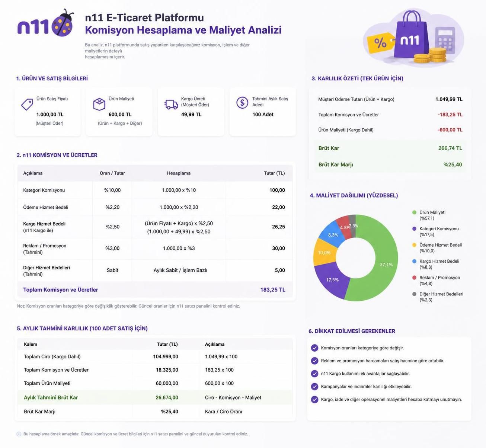Image resolution: width=486 pixels, height=448 pixels.
Task: Click the Kara / Ciro Oranı explanation
Action: [x=223, y=412]
